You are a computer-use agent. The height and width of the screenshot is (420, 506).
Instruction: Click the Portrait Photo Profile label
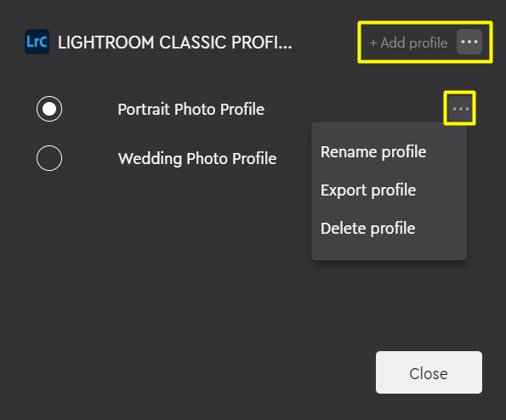[x=191, y=110]
